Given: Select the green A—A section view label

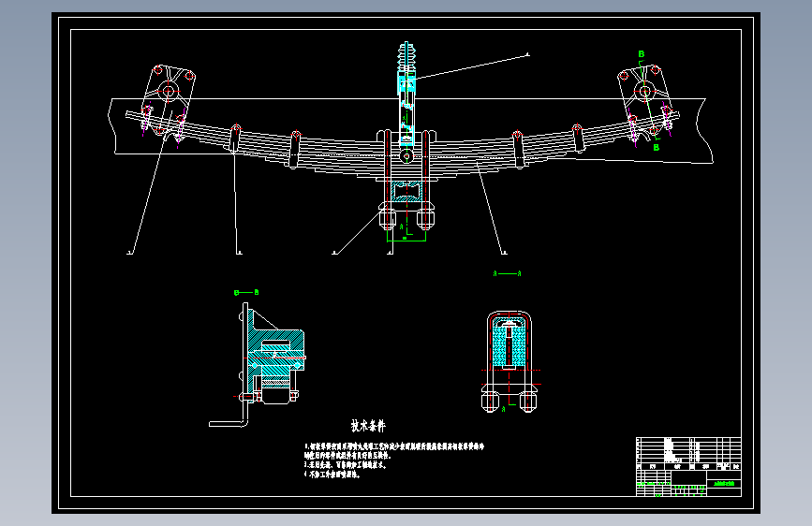Looking at the screenshot, I should [507, 273].
